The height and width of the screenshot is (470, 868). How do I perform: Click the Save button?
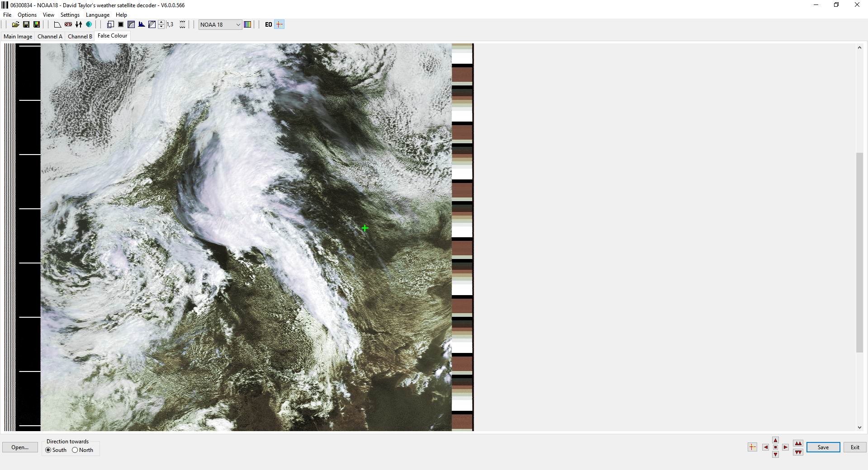pos(823,447)
